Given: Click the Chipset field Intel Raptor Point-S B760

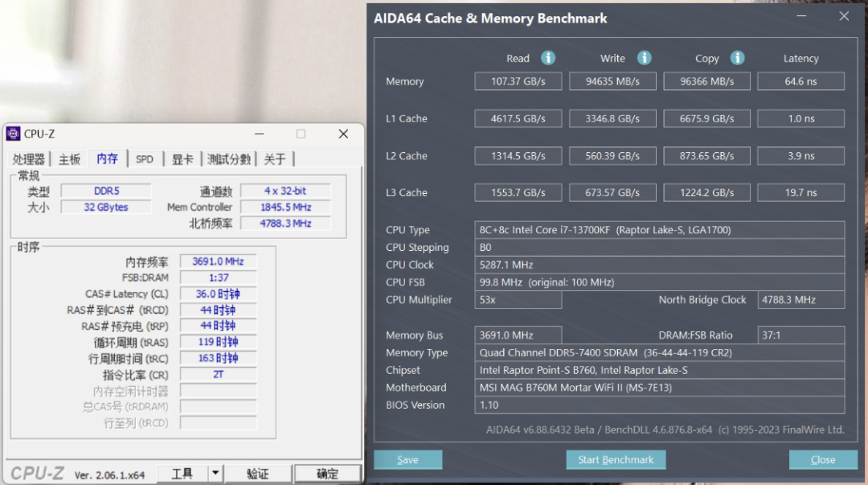Looking at the screenshot, I should 659,370.
